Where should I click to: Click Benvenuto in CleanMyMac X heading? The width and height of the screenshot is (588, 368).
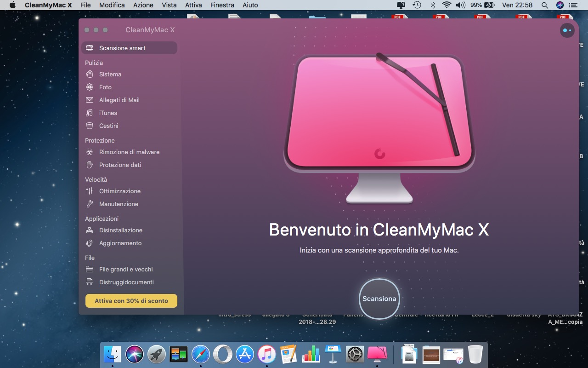(379, 230)
